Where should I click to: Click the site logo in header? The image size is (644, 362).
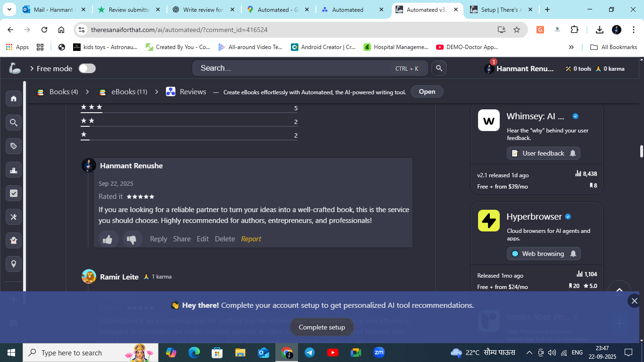[x=15, y=68]
